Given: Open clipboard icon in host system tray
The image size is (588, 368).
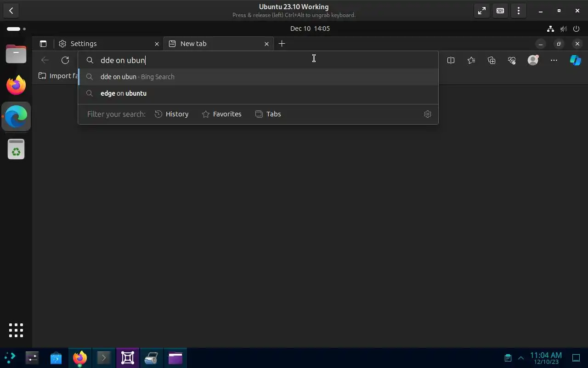Looking at the screenshot, I should pyautogui.click(x=508, y=358).
